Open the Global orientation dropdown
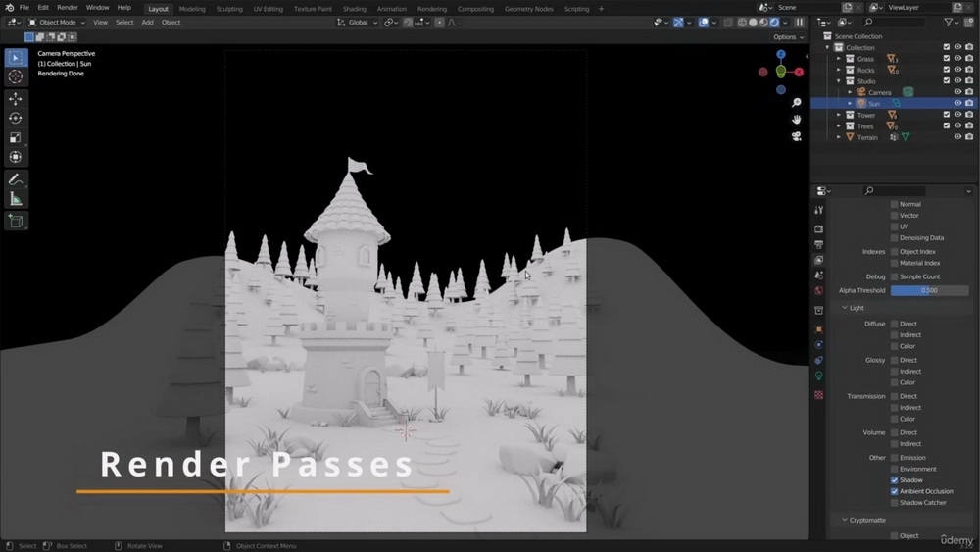 (x=358, y=22)
